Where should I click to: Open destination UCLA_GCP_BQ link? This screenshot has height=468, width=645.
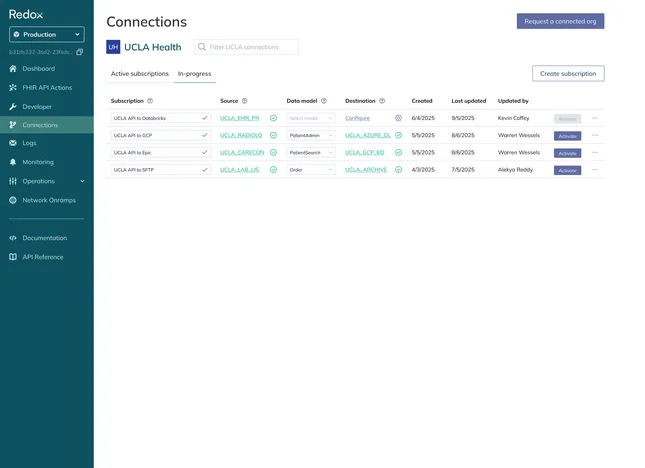(364, 153)
